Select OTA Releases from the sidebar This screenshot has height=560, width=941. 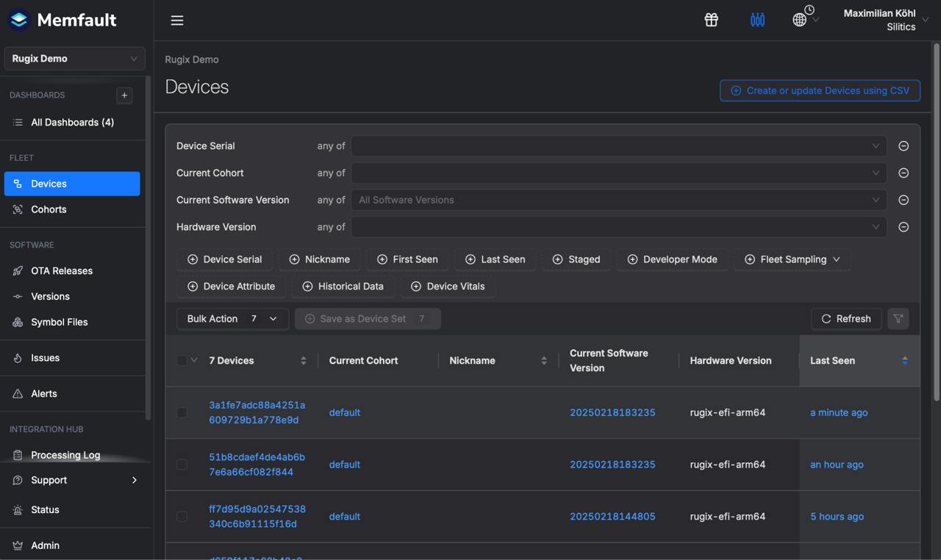click(61, 270)
